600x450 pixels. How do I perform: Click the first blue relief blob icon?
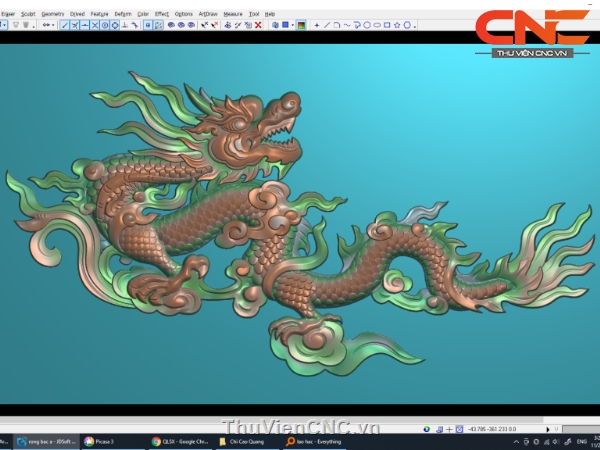coord(171,25)
